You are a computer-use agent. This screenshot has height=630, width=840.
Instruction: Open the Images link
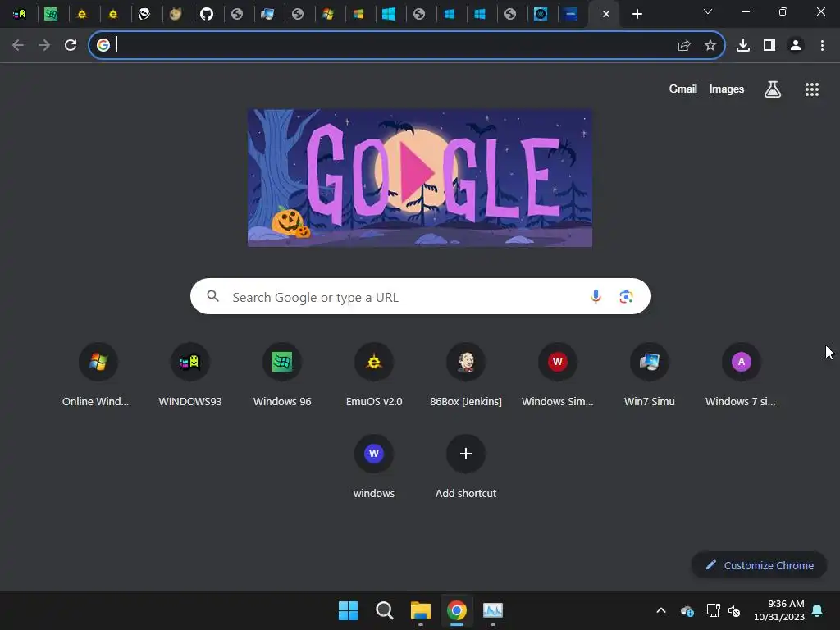pos(727,89)
